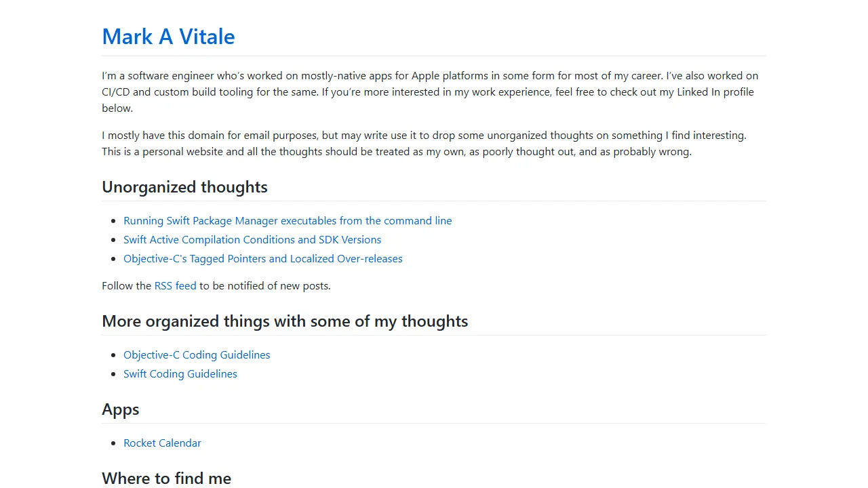This screenshot has height=488, width=868.
Task: Click the bullet beside Swift Coding Guidelines
Action: click(114, 374)
